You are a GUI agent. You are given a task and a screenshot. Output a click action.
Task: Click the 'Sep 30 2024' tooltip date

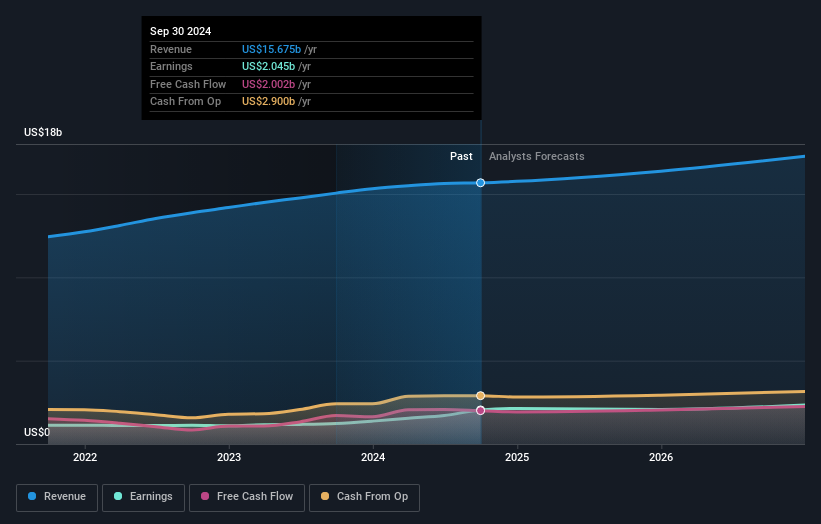coord(181,31)
